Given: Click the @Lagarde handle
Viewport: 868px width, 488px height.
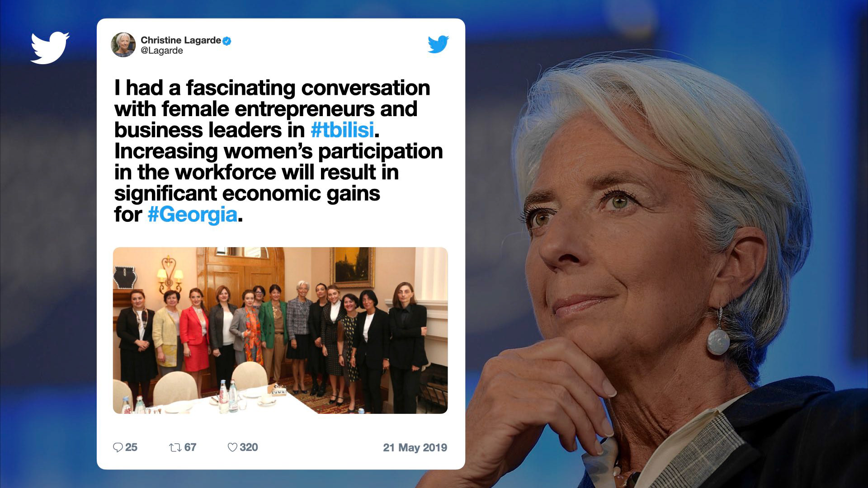Looking at the screenshot, I should click(162, 51).
